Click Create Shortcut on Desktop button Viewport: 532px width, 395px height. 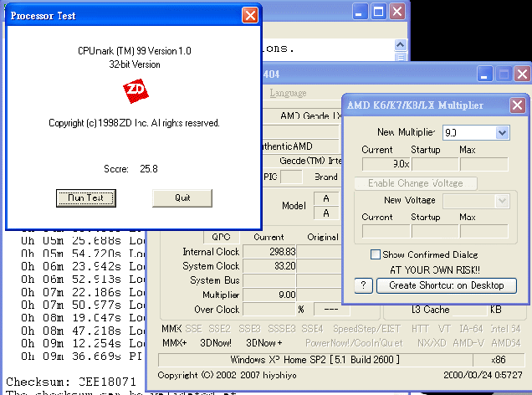click(447, 285)
